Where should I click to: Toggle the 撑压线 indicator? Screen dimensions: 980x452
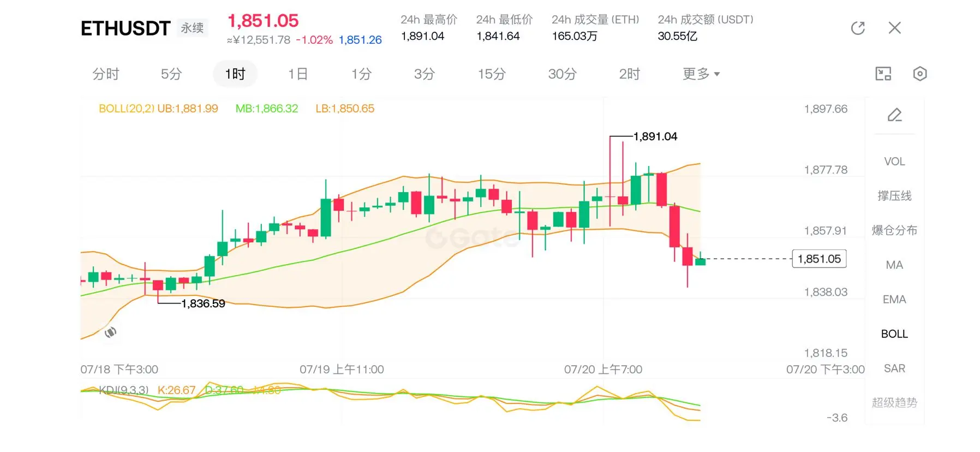894,196
